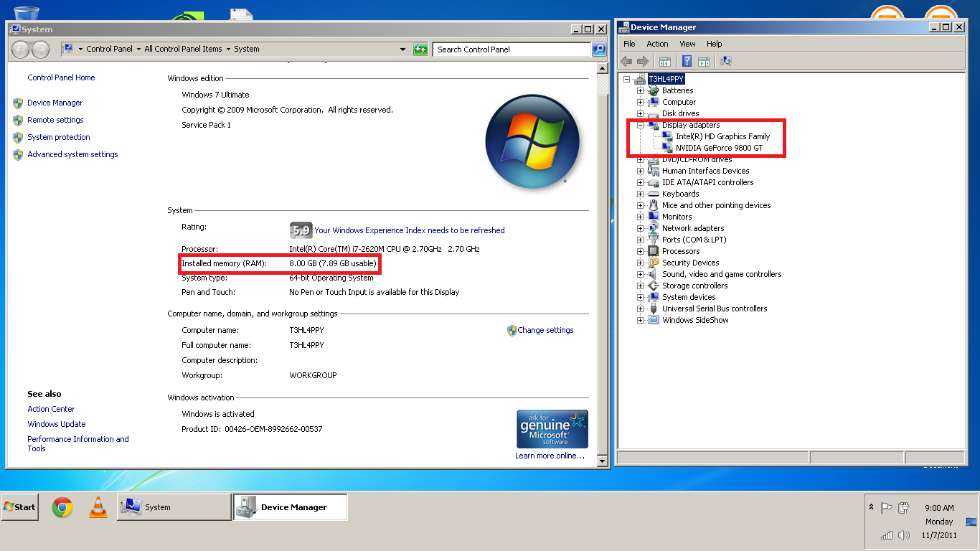Open the Help menu in Device Manager
The width and height of the screenshot is (980, 551).
[715, 44]
